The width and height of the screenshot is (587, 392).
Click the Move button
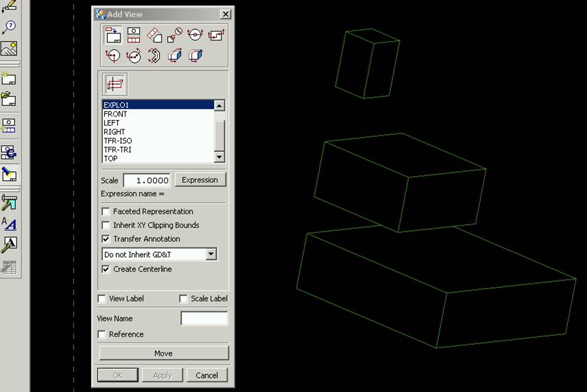pos(164,354)
